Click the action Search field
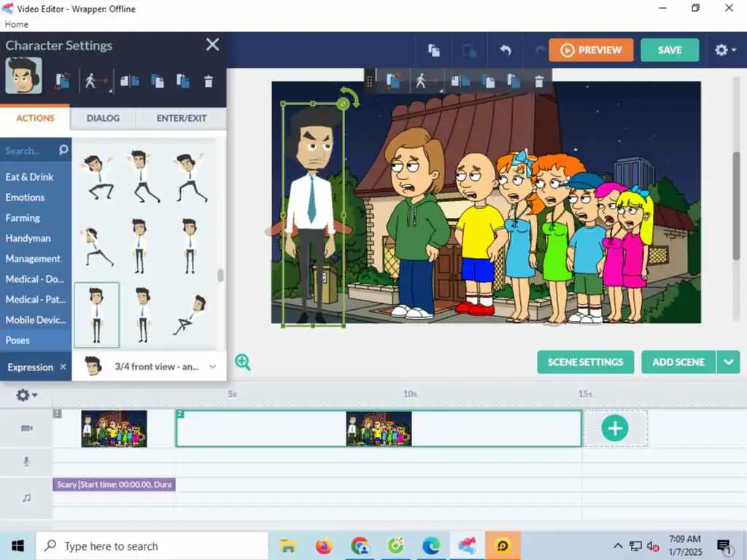The image size is (747, 560). coord(29,151)
